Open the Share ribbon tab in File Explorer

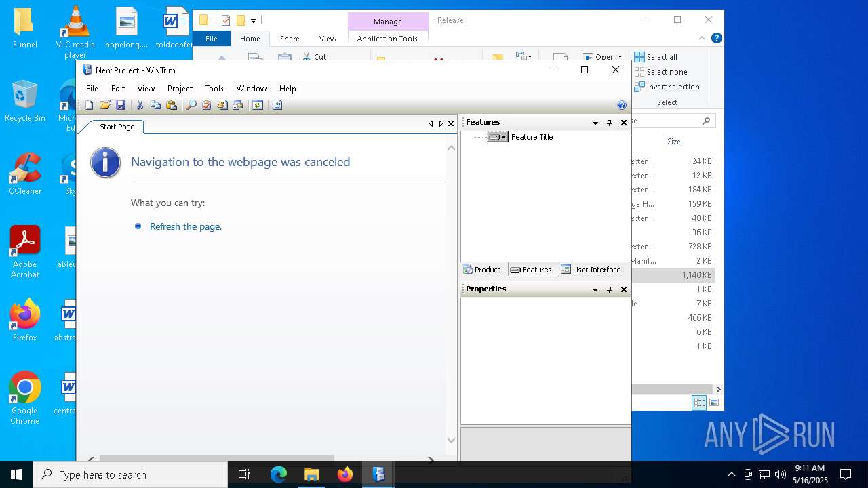290,39
